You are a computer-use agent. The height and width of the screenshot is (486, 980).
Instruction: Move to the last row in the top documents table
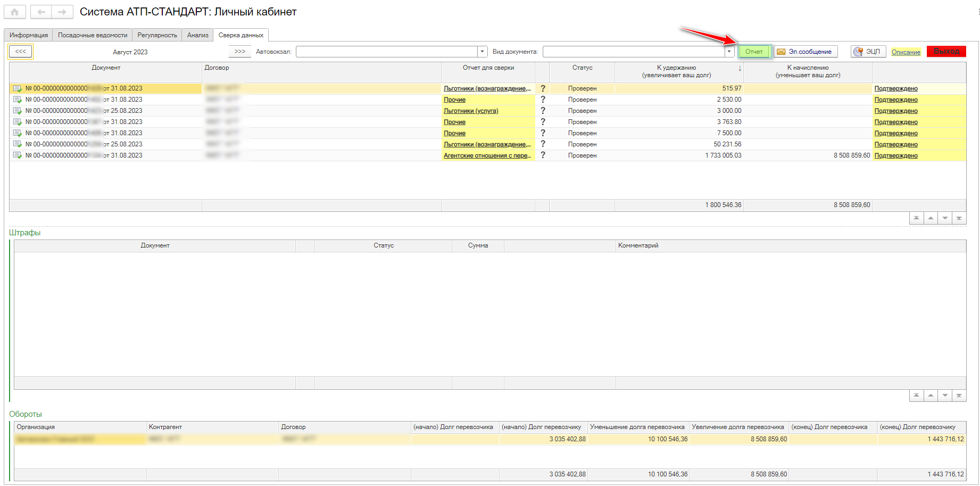coord(959,218)
